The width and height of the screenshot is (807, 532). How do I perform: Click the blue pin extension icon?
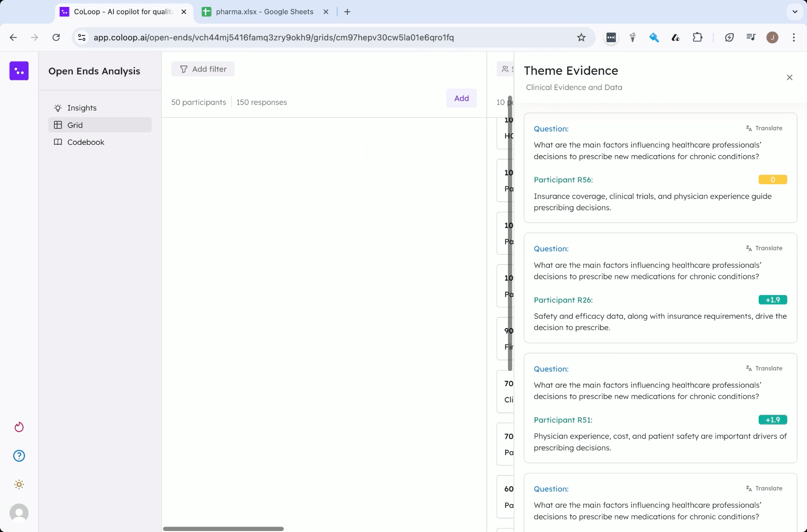[654, 37]
